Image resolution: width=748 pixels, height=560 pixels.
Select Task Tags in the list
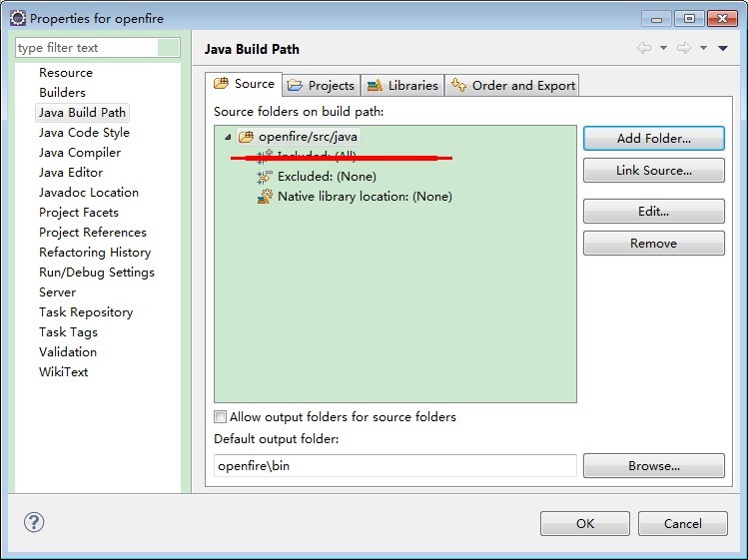[68, 332]
